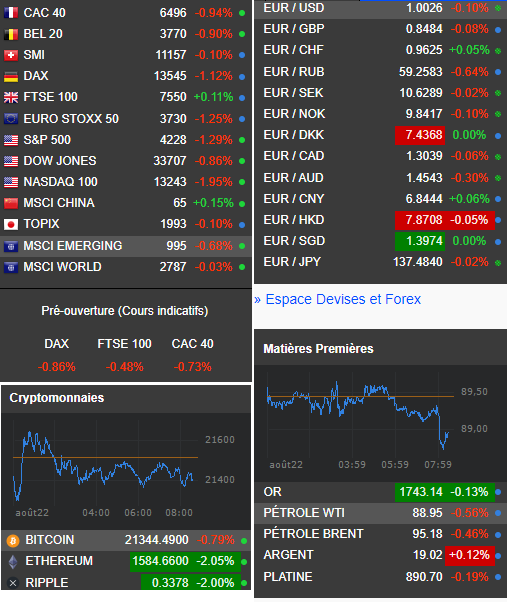Click the globe icon beside MSCI WORLD
Image resolution: width=509 pixels, height=602 pixels.
(11, 267)
